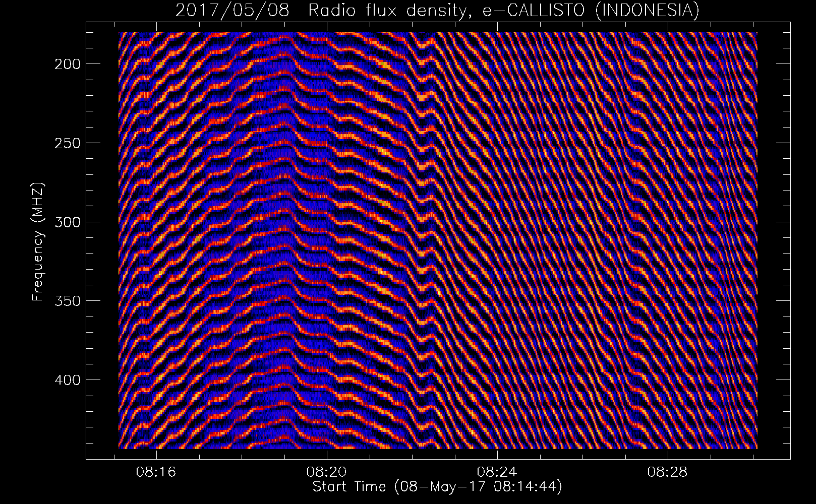Select the 'e-CALLISTO (INDONESIA)' title text
The width and height of the screenshot is (816, 504).
(591, 10)
